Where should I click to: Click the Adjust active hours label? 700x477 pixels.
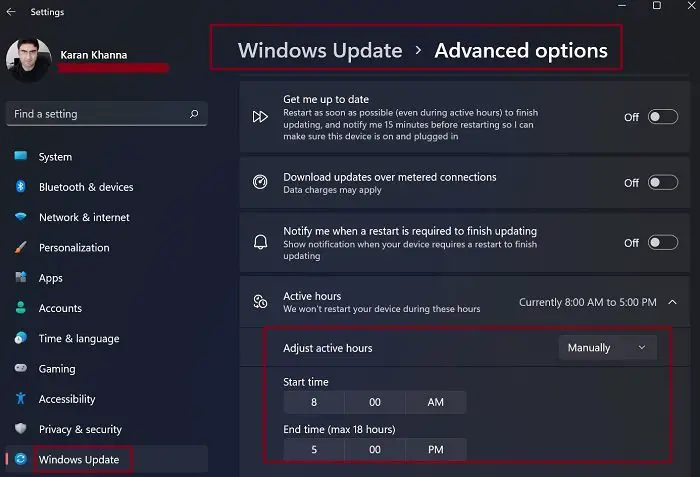[328, 348]
